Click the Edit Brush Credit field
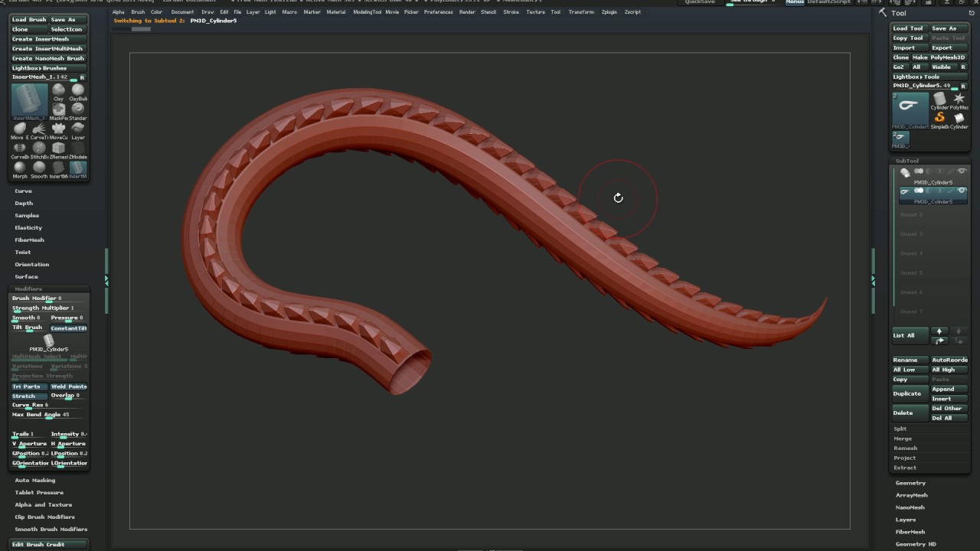Image resolution: width=980 pixels, height=551 pixels. pos(49,544)
